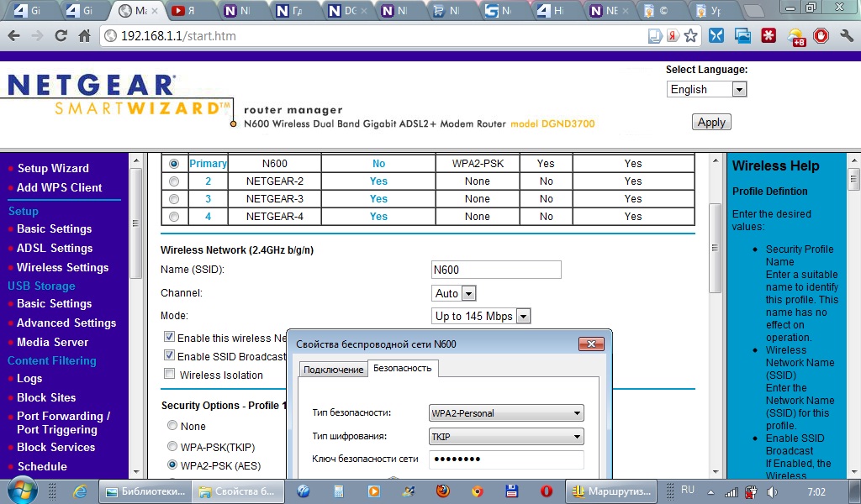Screen dimensions: 861x504
Task: Open the Select Language dropdown
Action: click(706, 89)
